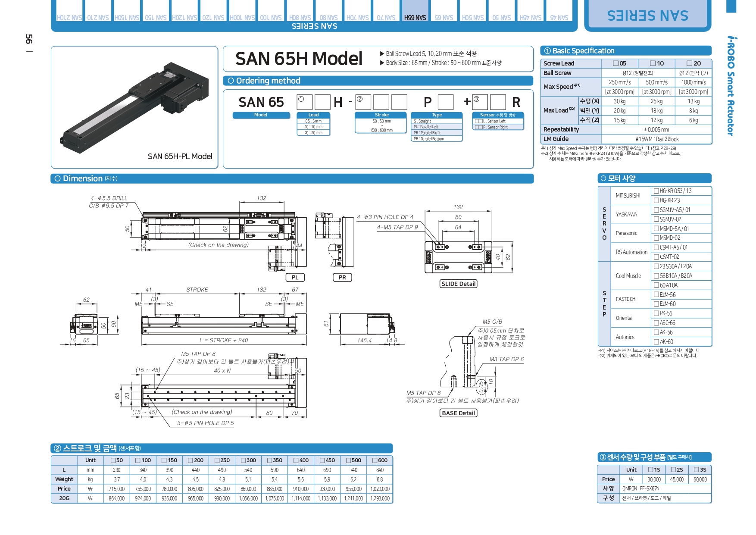Viewport: 756px width, 535px height.
Task: Click the 'S : Straight' type option
Action: tap(437, 121)
